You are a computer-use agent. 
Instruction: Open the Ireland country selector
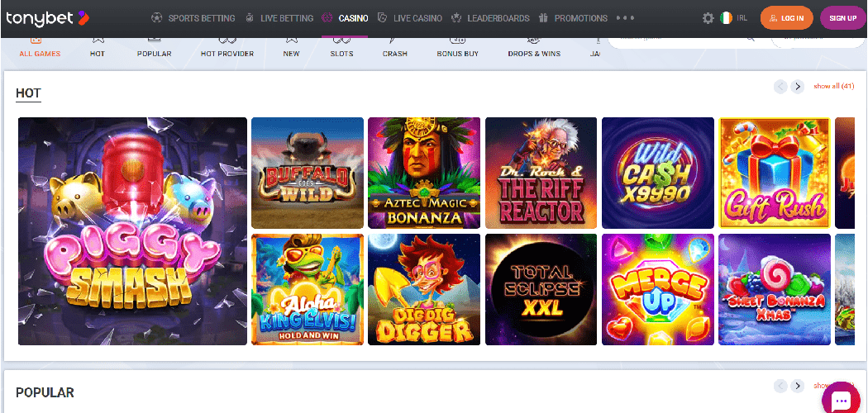pos(735,18)
